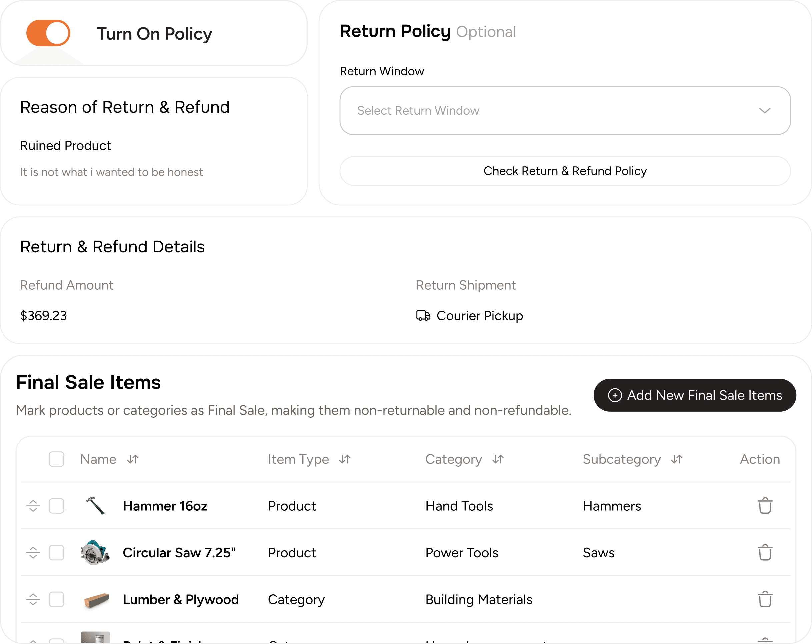Expand the Return Window chevron
This screenshot has width=812, height=644.
(x=764, y=111)
